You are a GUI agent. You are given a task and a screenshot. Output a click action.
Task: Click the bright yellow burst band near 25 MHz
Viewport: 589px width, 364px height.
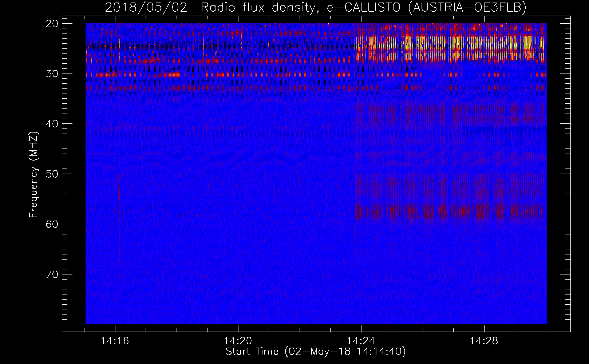[x=450, y=48]
